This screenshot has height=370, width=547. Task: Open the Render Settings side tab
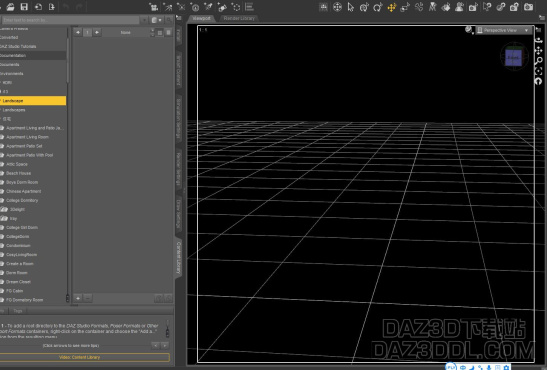pyautogui.click(x=179, y=169)
